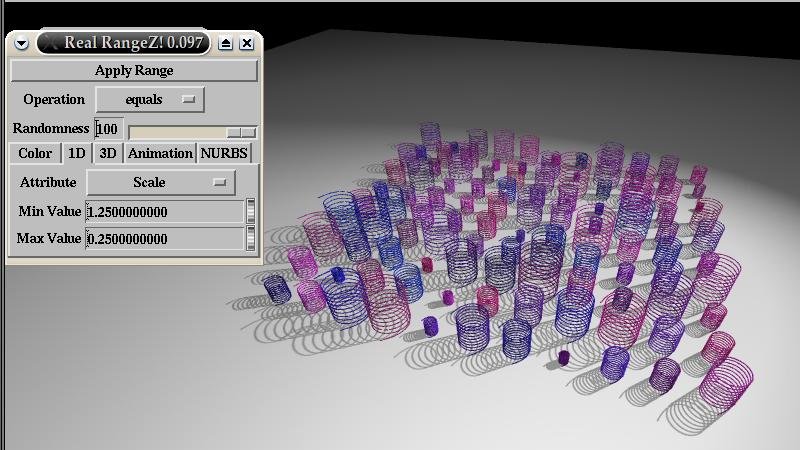This screenshot has width=800, height=450.
Task: Click the Operation label text
Action: coord(54,99)
